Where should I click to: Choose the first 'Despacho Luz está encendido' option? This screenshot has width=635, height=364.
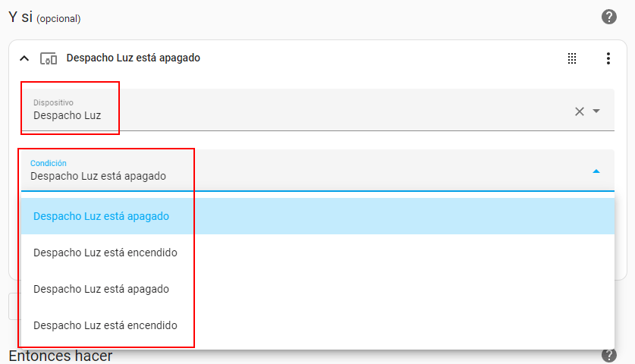105,253
